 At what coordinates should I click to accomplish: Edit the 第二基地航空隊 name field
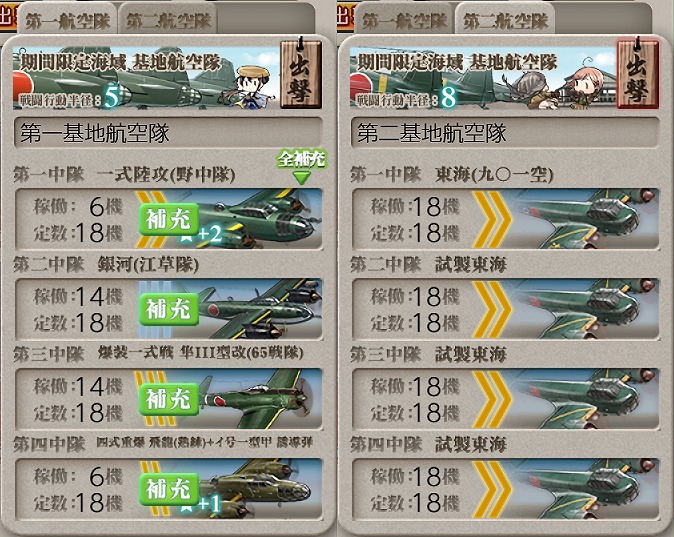[x=505, y=133]
